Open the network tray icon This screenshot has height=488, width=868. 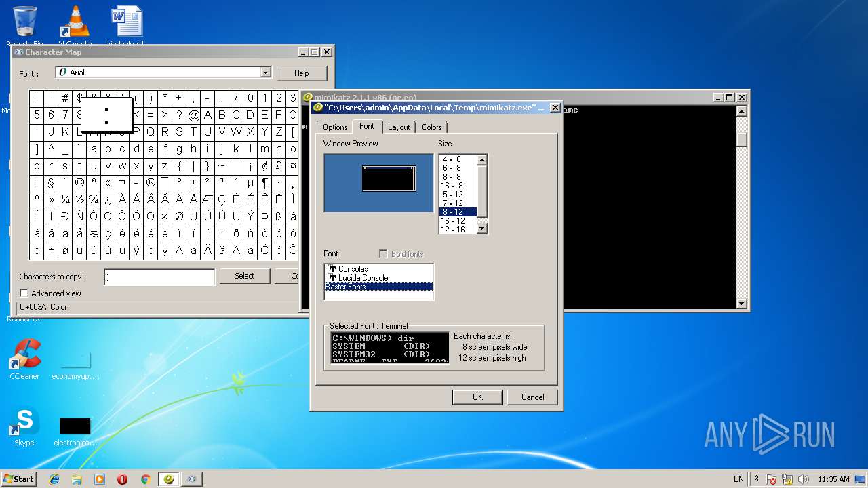tap(787, 479)
